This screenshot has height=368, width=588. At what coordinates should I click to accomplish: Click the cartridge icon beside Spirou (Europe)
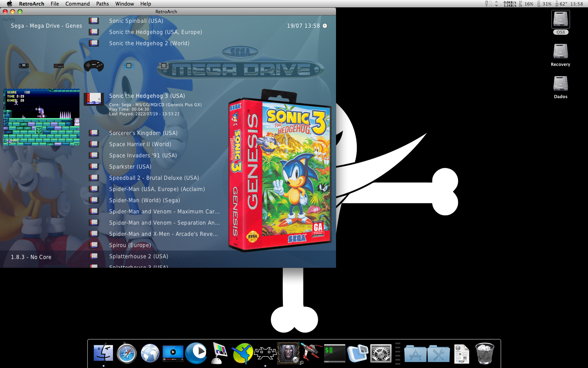[x=93, y=245]
